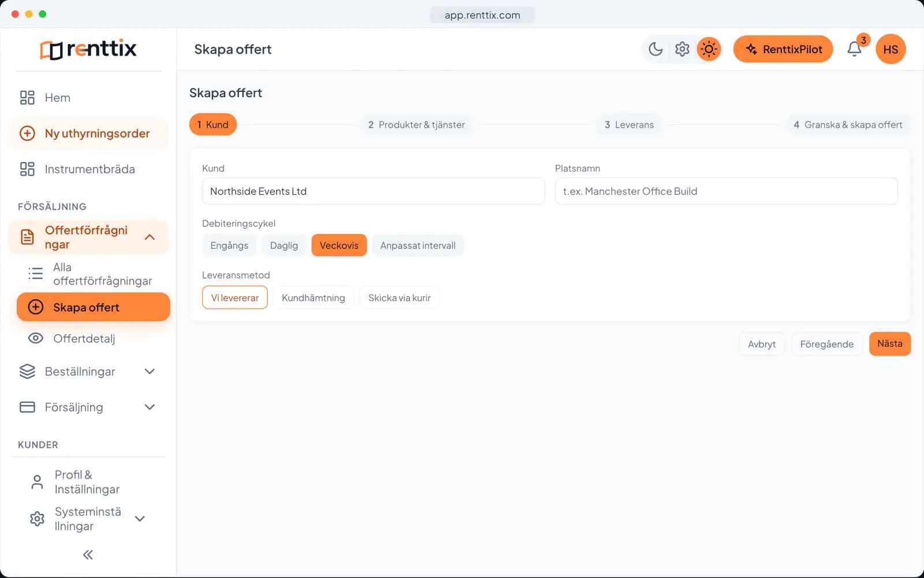Viewport: 924px width, 578px height.
Task: Open Ny uthyrningsorder
Action: 88,134
